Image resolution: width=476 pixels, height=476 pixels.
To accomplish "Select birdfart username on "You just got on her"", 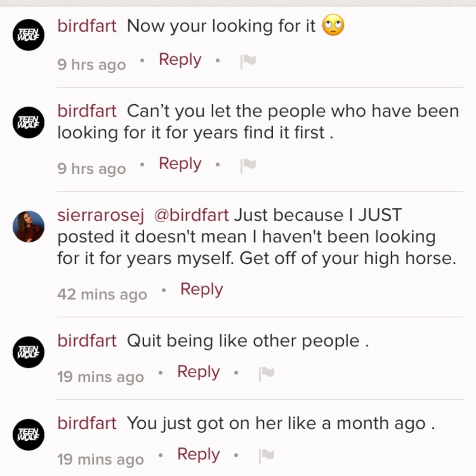I will click(87, 423).
